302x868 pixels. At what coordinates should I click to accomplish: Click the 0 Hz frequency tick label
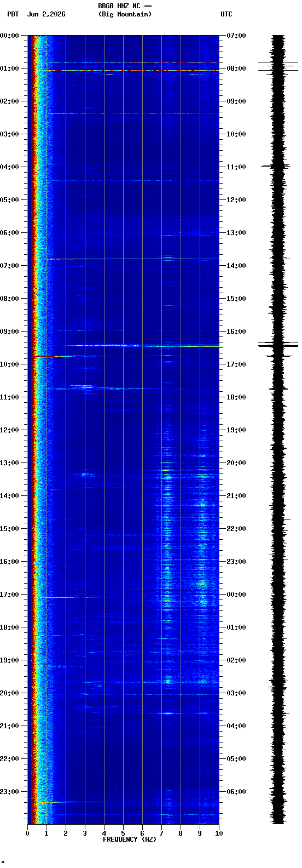(27, 833)
